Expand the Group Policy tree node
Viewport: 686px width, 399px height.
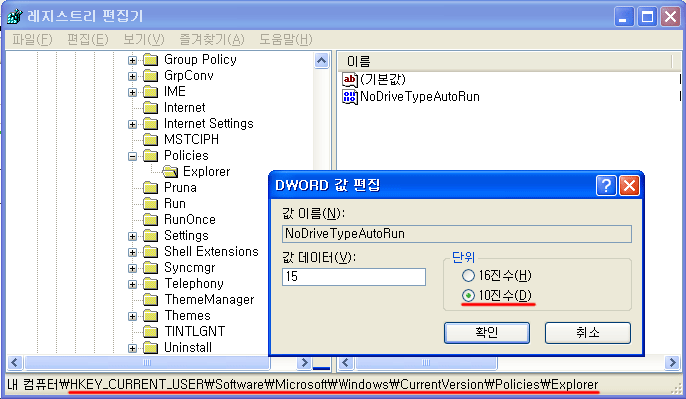pos(132,60)
